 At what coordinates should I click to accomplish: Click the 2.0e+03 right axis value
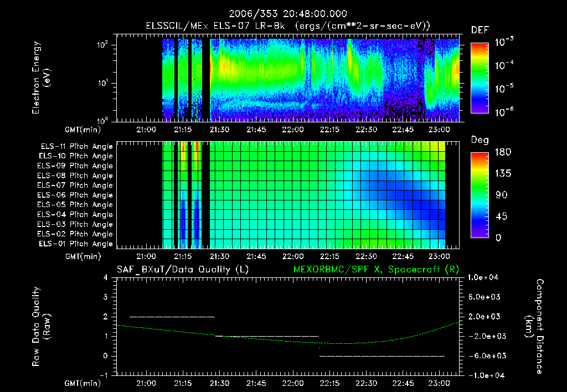[x=484, y=316]
